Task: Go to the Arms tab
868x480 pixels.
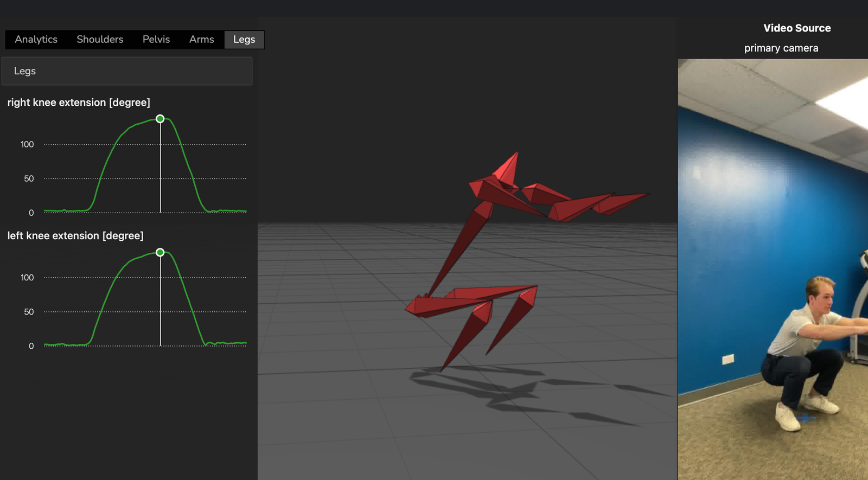Action: click(x=201, y=40)
